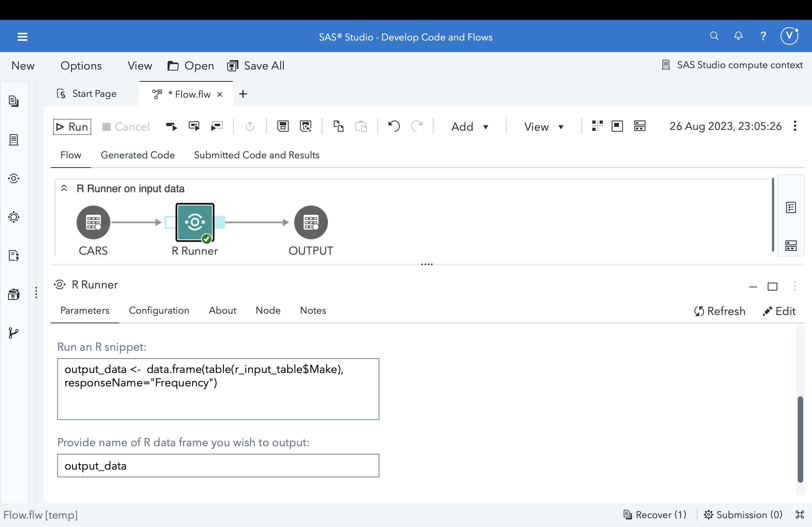Open the Git repositories sidebar icon
This screenshot has width=812, height=527.
click(x=14, y=333)
